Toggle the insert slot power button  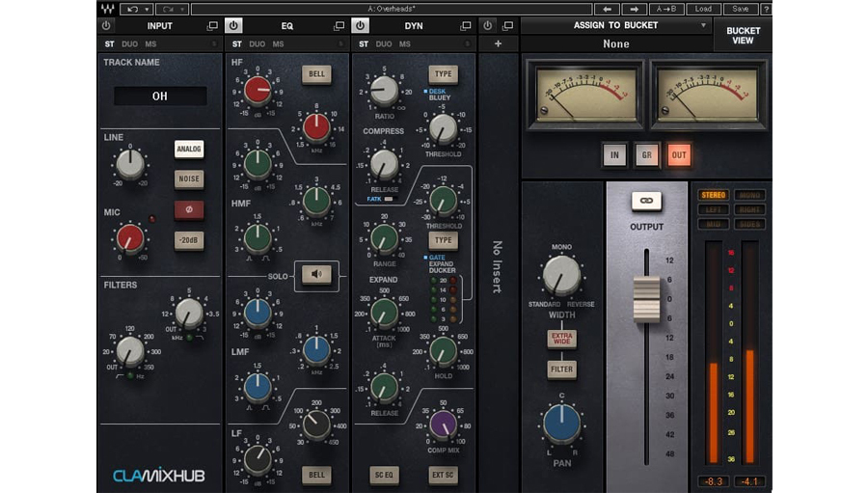coord(487,25)
